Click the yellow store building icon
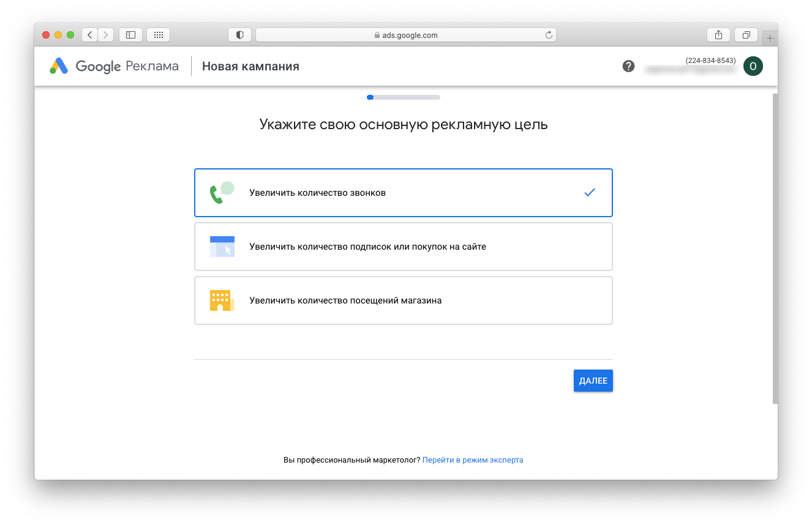This screenshot has height=525, width=812. (222, 300)
